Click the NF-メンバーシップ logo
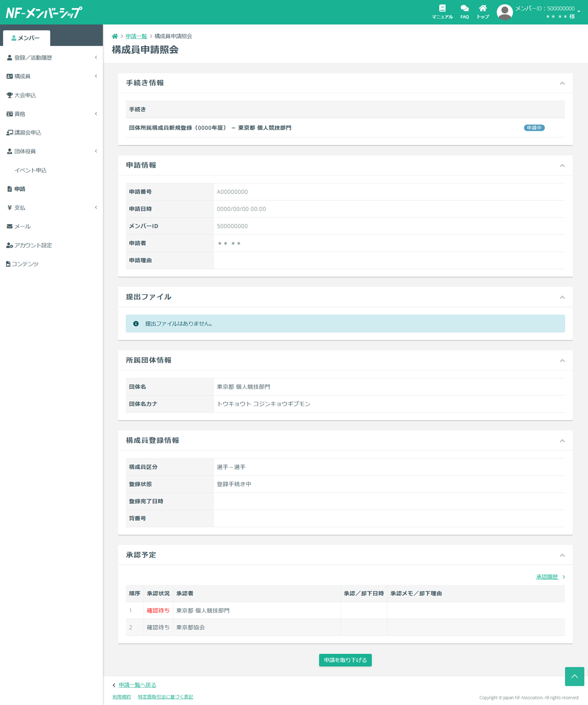The image size is (588, 705). click(x=44, y=12)
